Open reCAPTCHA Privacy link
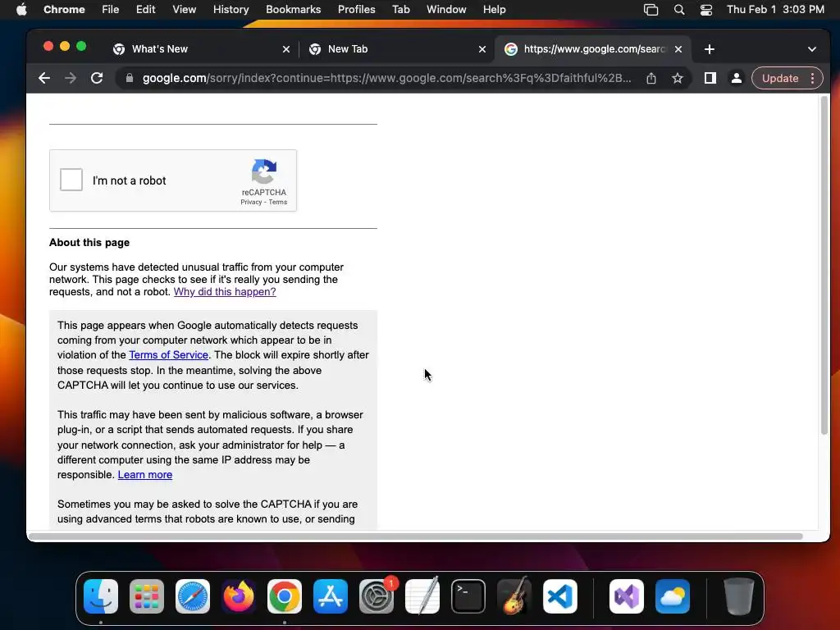This screenshot has height=630, width=840. pyautogui.click(x=251, y=202)
